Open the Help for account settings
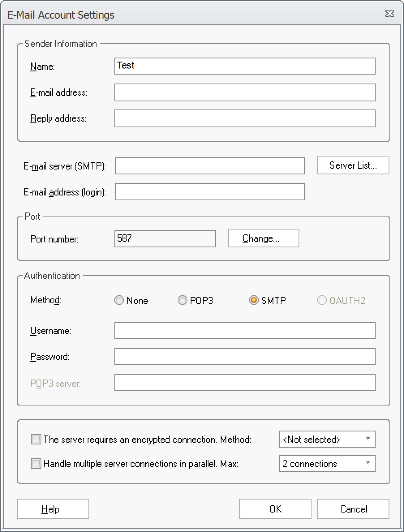Viewport: 404px width, 532px height. 53,509
